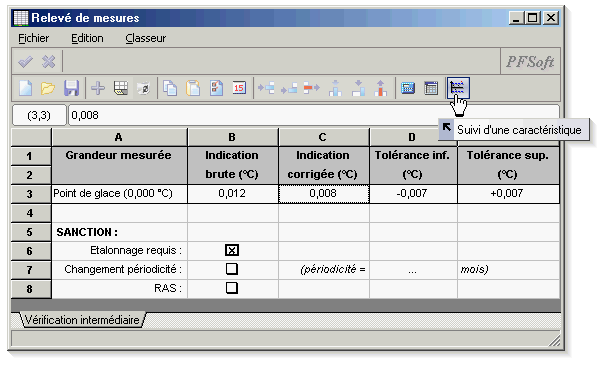
Task: Select the Vérification intermédiaire sheet tab
Action: click(x=82, y=320)
